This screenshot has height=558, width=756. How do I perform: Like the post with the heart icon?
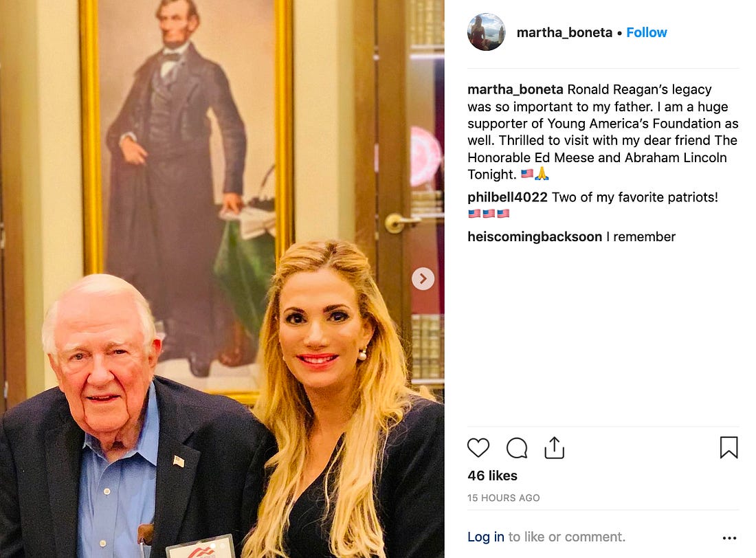[x=478, y=447]
